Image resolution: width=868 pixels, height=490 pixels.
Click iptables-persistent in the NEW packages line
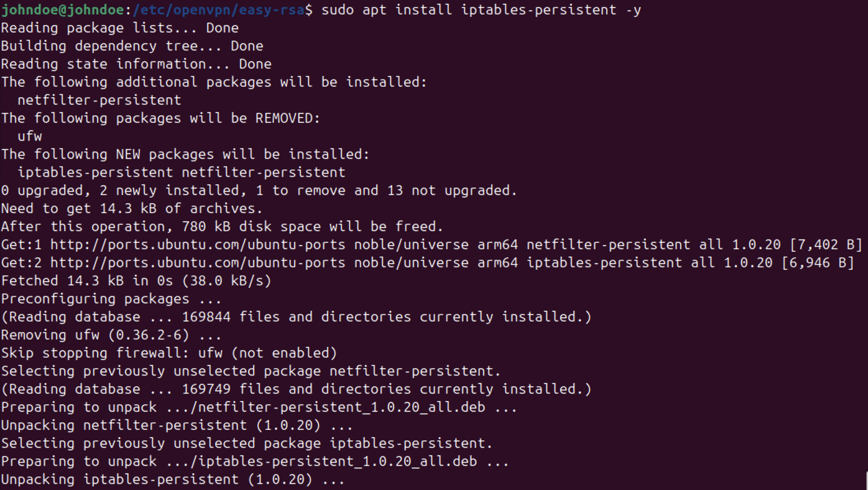tap(95, 172)
